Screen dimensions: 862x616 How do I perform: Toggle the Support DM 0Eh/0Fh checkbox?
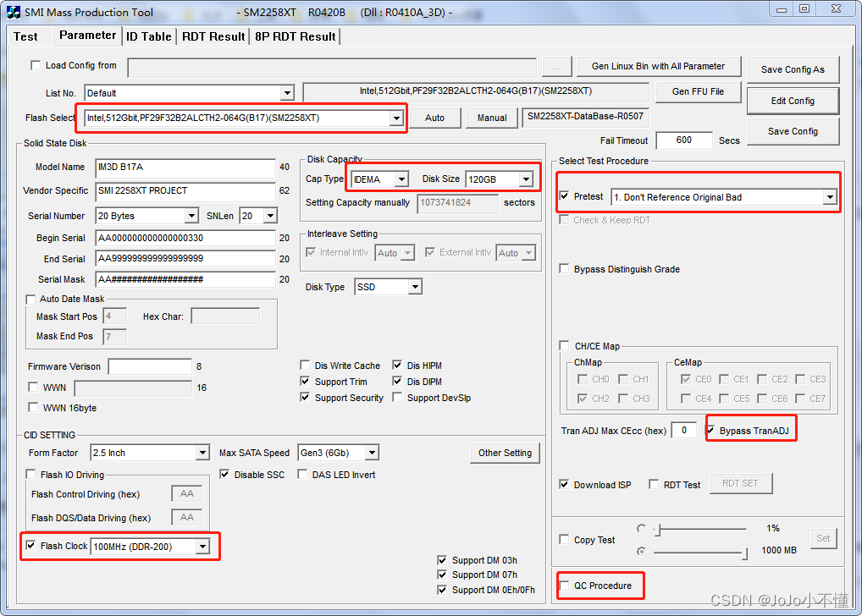click(x=442, y=590)
